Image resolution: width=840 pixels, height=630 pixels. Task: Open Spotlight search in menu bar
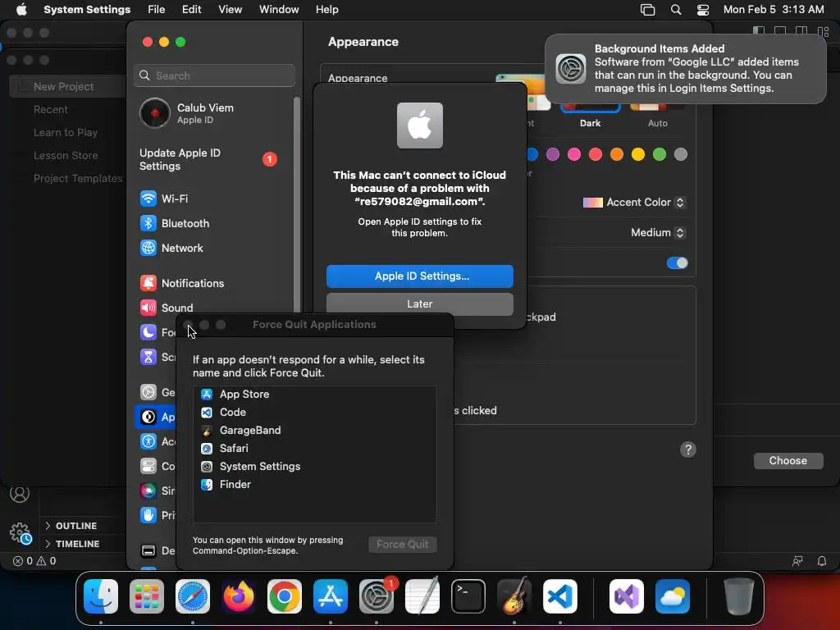pos(676,10)
